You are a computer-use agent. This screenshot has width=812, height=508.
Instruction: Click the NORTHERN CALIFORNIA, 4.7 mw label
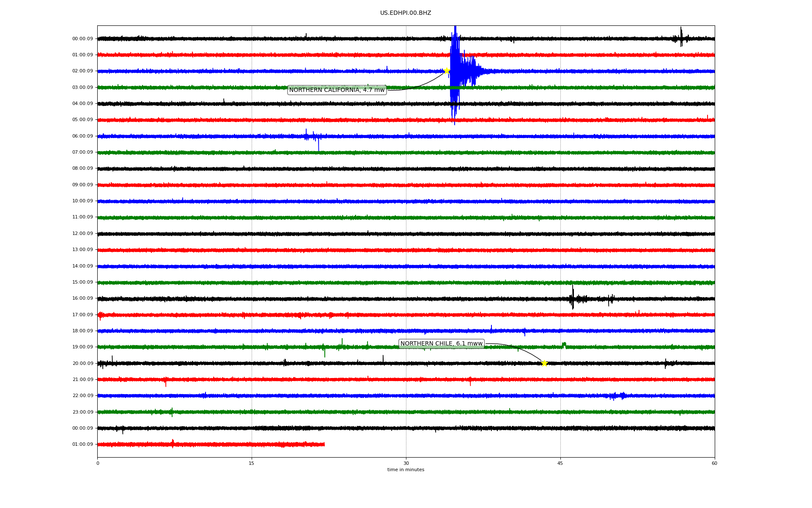pyautogui.click(x=337, y=90)
